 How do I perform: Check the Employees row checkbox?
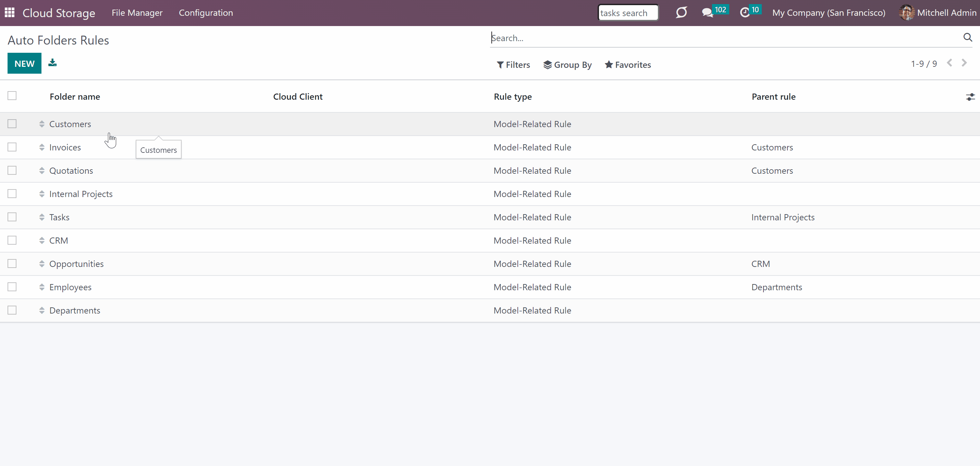click(x=12, y=287)
